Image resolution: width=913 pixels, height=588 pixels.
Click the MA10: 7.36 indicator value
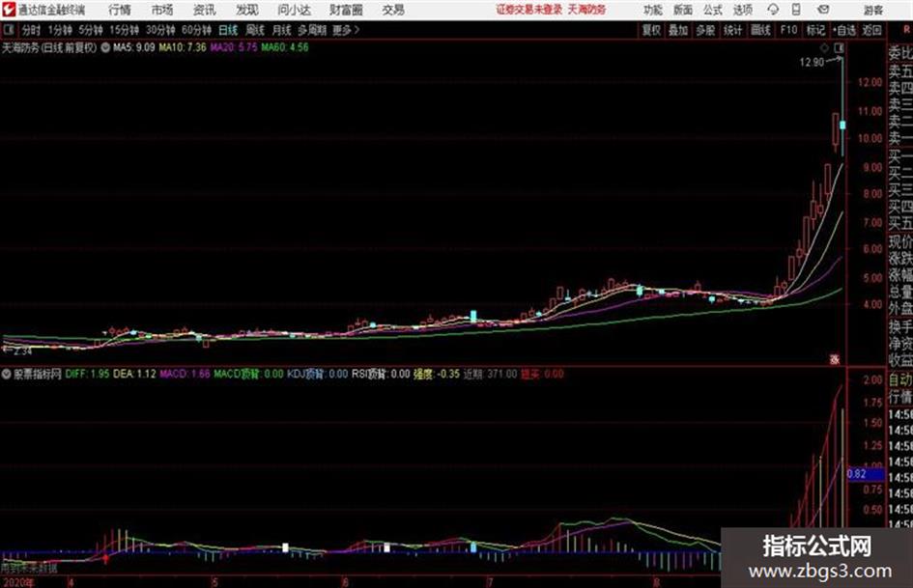[x=183, y=47]
